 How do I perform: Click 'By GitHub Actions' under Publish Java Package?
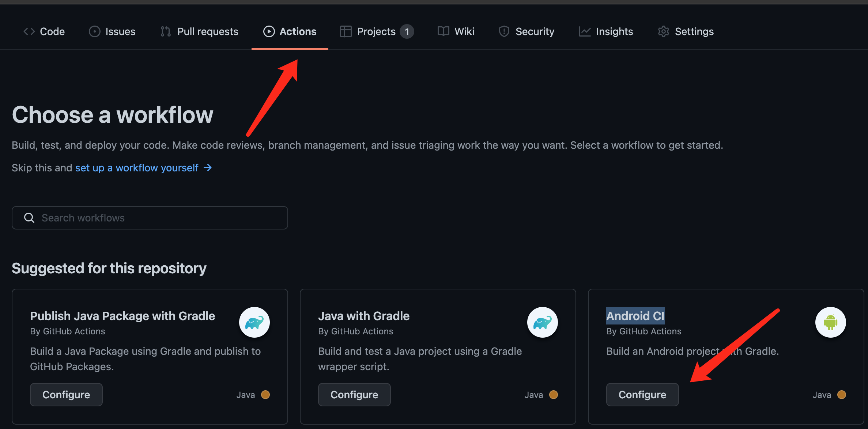click(68, 331)
